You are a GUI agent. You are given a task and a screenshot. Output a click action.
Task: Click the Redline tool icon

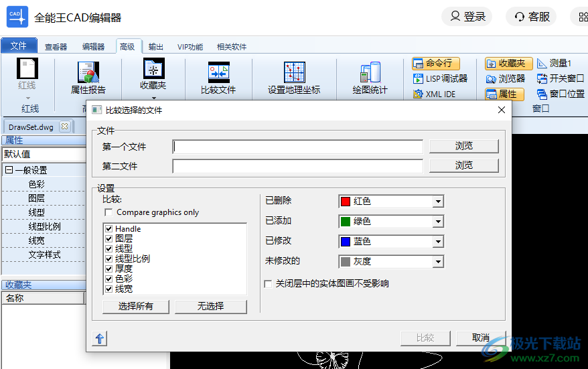tap(27, 68)
